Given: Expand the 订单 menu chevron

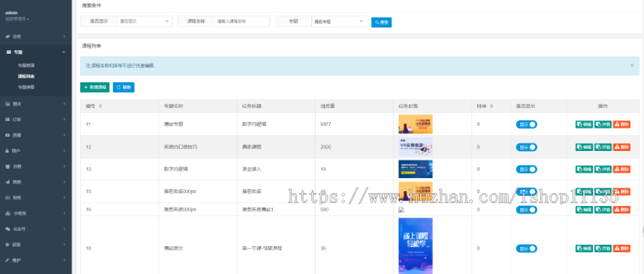Looking at the screenshot, I should coord(64,119).
